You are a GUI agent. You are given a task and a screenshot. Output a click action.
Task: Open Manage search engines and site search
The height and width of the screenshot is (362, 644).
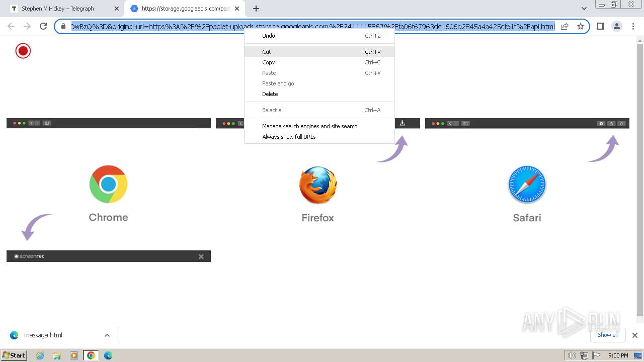pyautogui.click(x=319, y=126)
